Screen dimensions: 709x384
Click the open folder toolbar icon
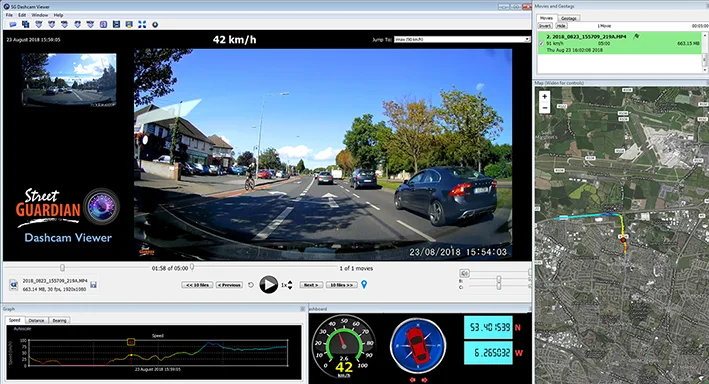coord(13,24)
